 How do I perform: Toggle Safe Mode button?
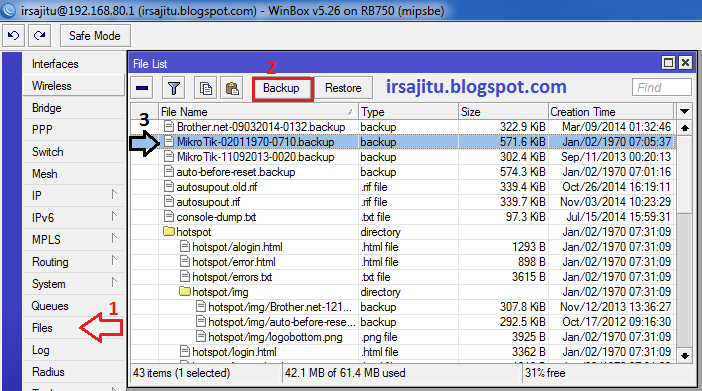[x=95, y=36]
